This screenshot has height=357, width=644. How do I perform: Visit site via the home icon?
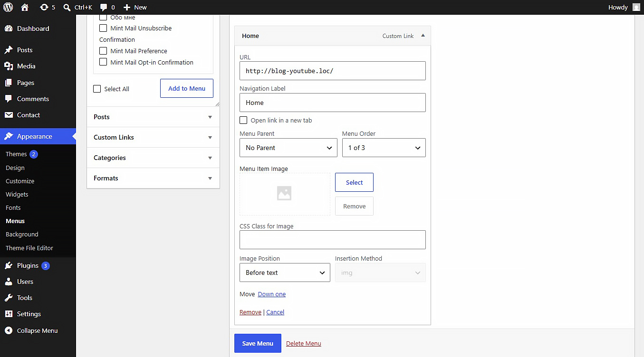pos(25,7)
